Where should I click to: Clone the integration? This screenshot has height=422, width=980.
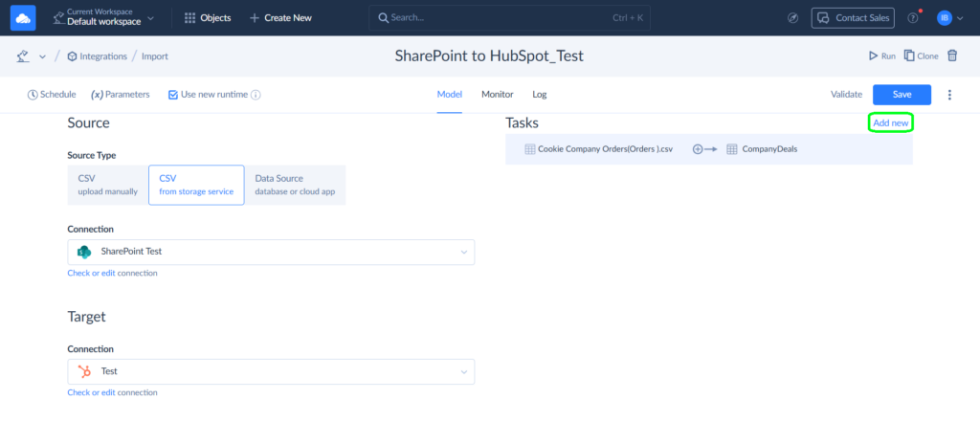tap(922, 56)
